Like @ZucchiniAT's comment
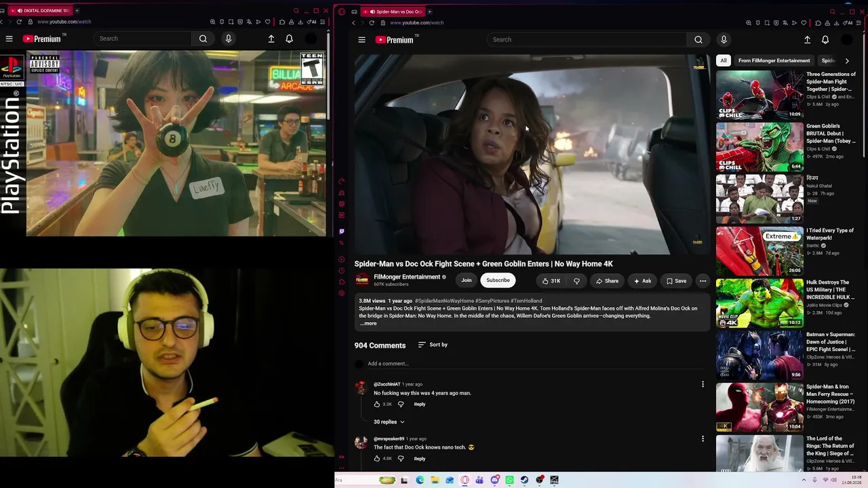This screenshot has height=488, width=868. pos(377,404)
